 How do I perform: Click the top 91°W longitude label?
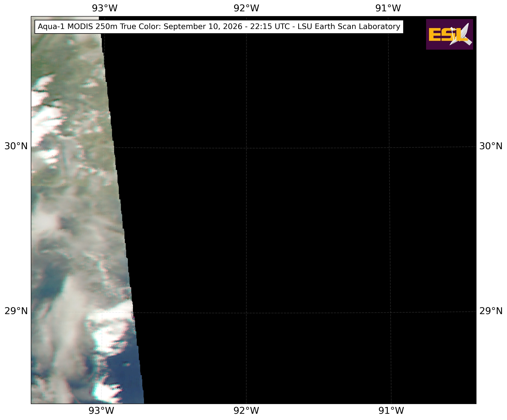click(388, 8)
